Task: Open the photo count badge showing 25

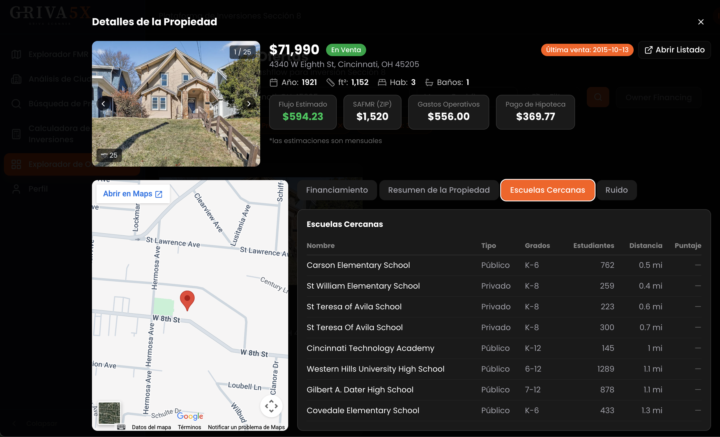Action: [109, 155]
